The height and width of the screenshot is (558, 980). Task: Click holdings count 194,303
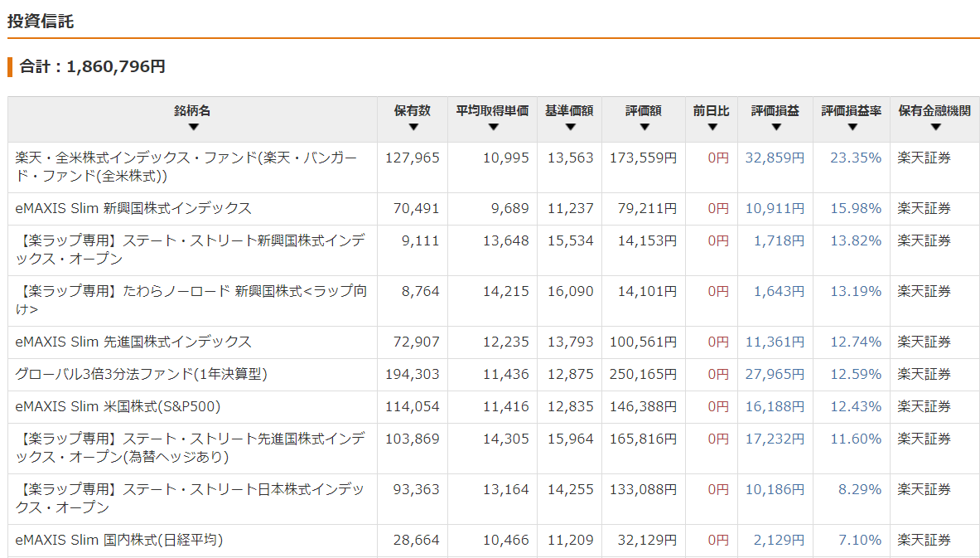click(x=413, y=374)
